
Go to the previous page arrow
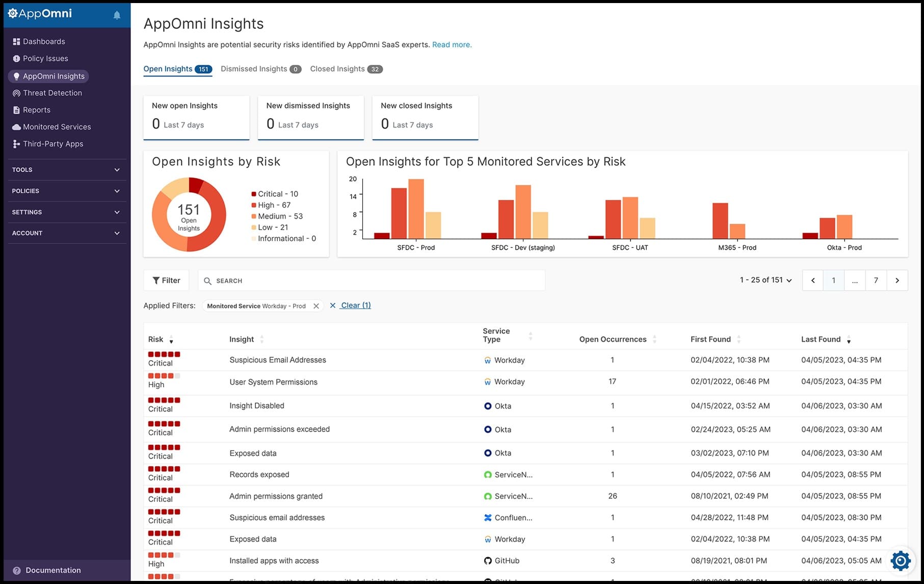(x=813, y=280)
